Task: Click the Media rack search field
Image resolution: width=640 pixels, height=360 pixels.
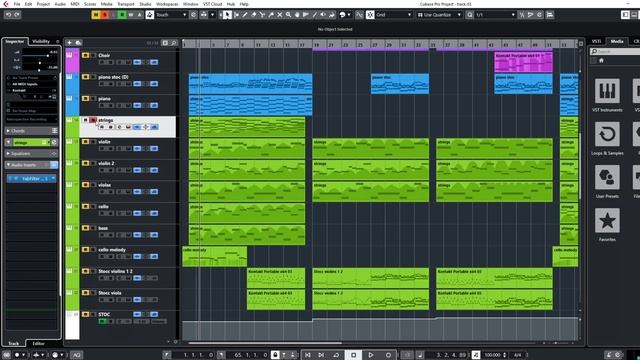Action: tap(616, 51)
